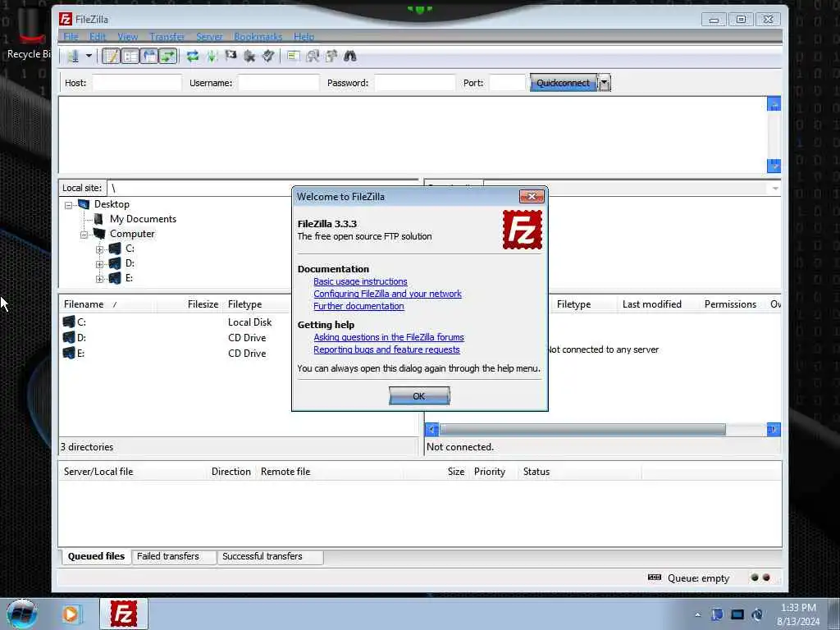Sort remote list by Last modified

click(658, 304)
